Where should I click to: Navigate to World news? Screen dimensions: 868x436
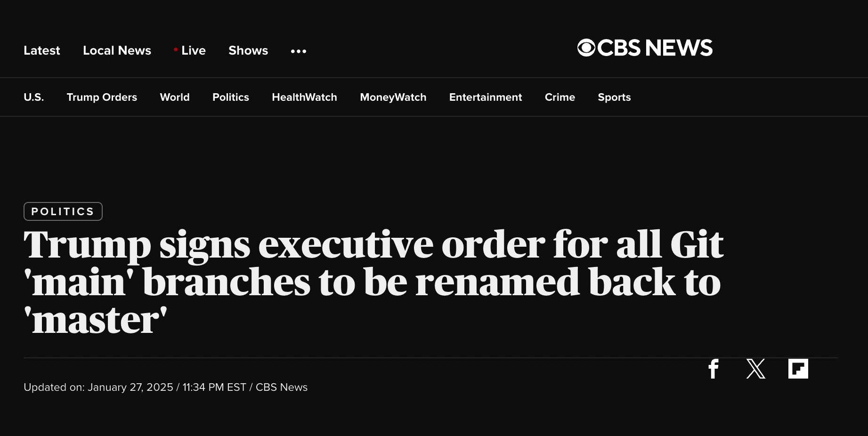pyautogui.click(x=175, y=97)
